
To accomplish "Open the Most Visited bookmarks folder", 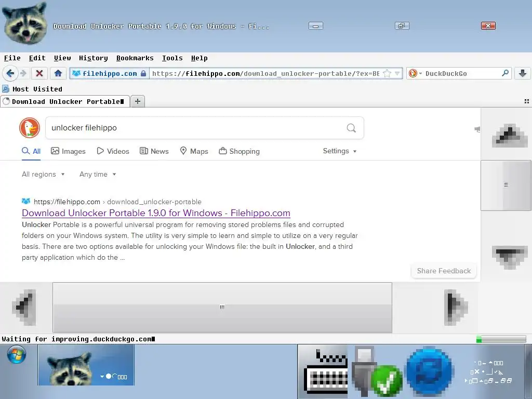I will 32,89.
